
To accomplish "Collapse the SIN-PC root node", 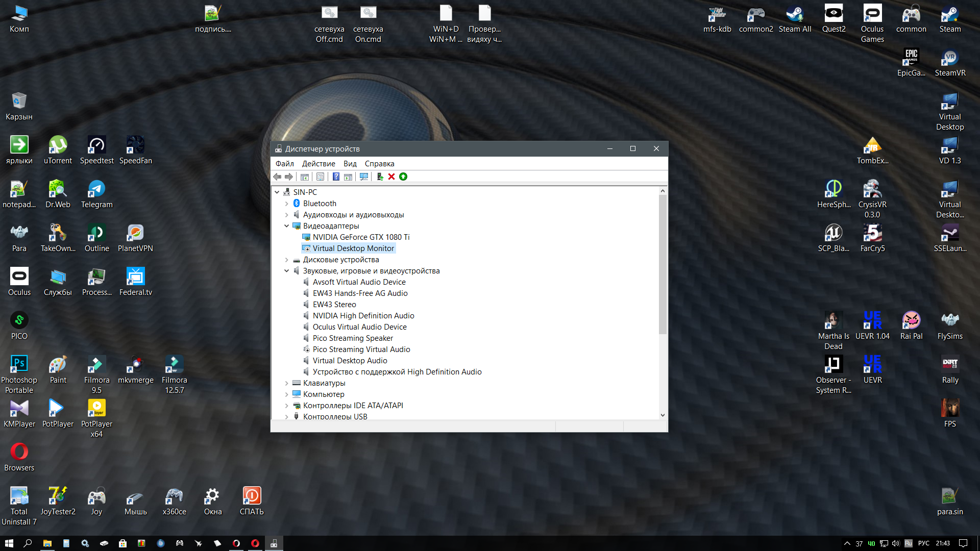I will (277, 192).
